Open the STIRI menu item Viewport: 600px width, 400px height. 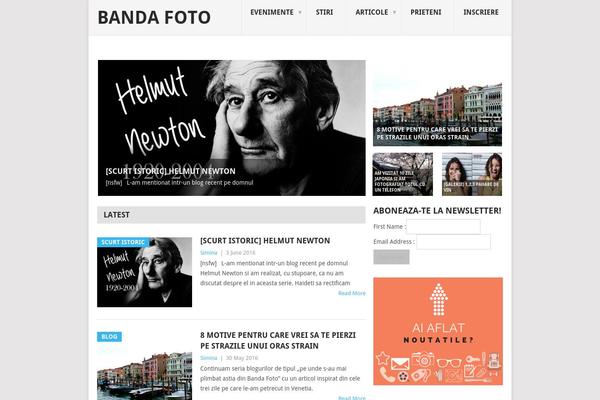(324, 12)
